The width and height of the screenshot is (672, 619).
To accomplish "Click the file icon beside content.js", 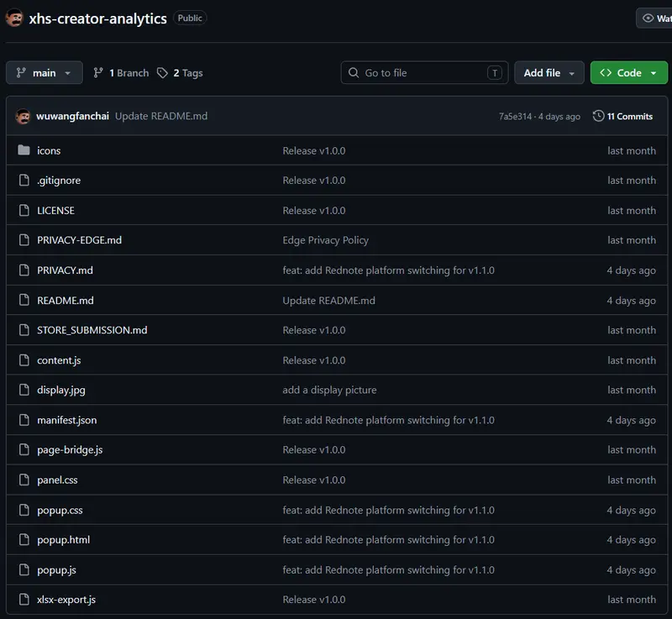I will (24, 359).
